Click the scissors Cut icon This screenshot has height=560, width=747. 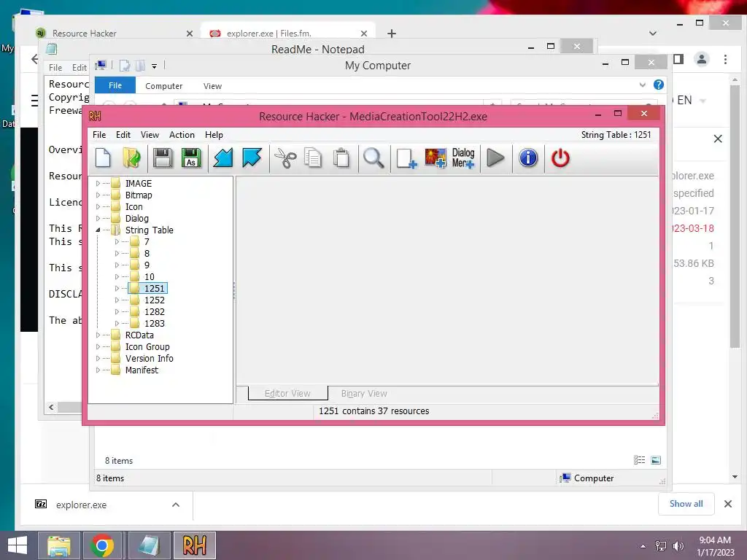tap(285, 158)
